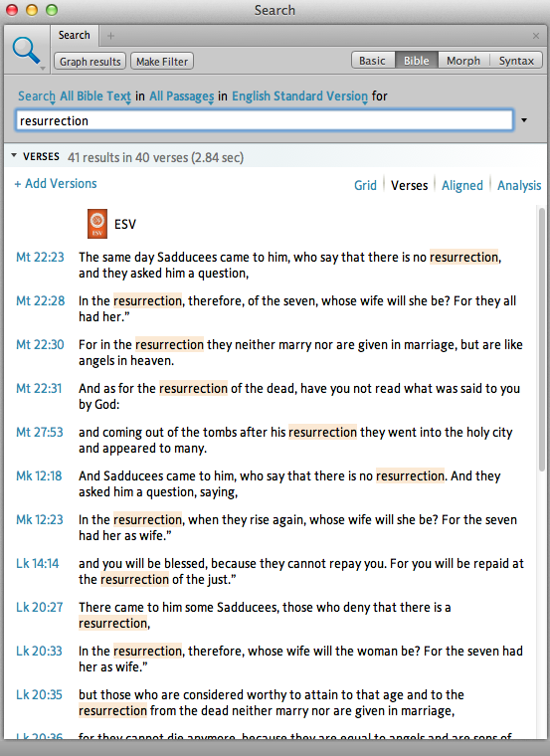Open the Search tab
550x756 pixels.
[75, 35]
